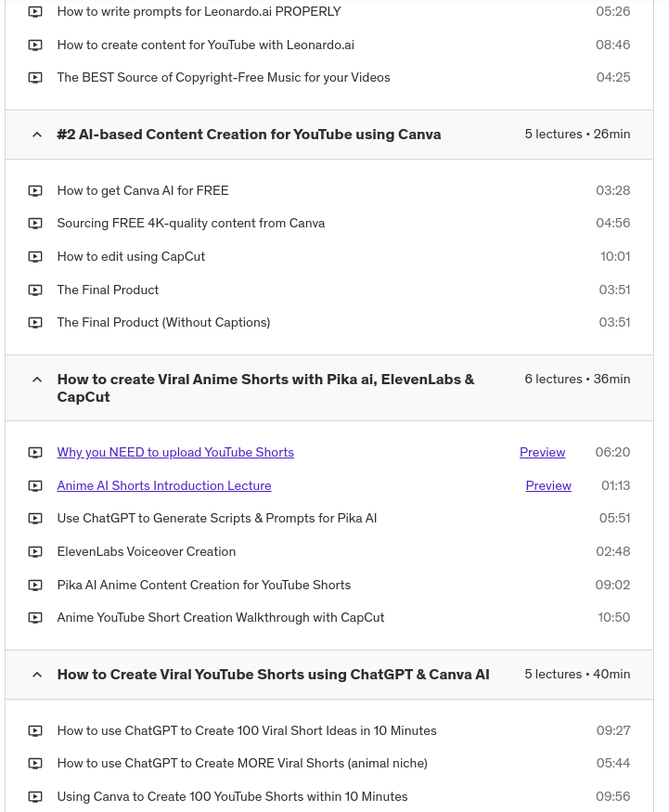
Task: Click video icon beside 'Using Canva to Create 100 YouTube Shorts'
Action: pos(35,797)
